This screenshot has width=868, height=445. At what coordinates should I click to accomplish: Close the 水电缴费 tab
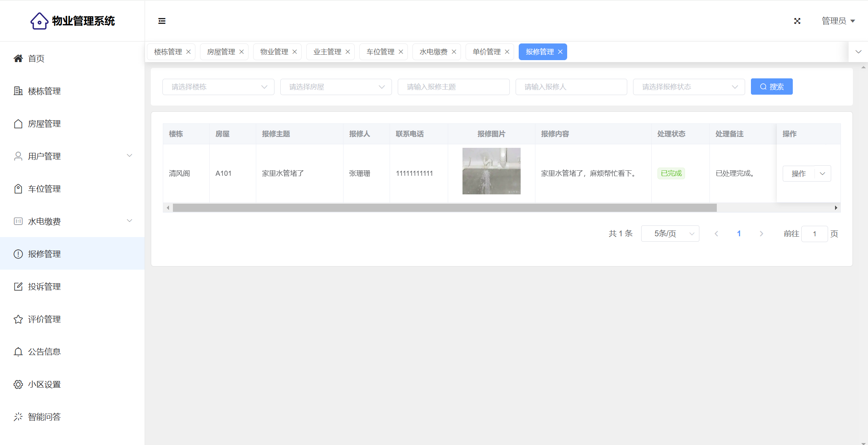pyautogui.click(x=454, y=52)
